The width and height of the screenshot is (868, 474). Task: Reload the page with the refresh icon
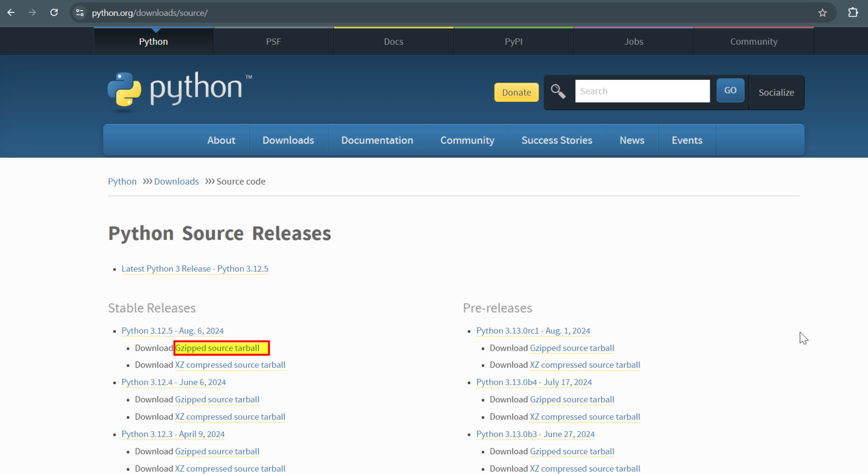[54, 12]
